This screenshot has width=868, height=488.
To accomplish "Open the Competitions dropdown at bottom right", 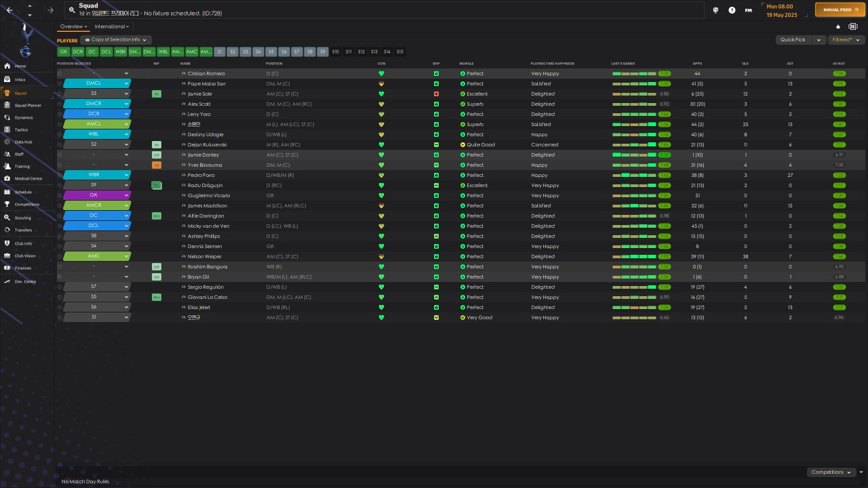I will tap(831, 472).
